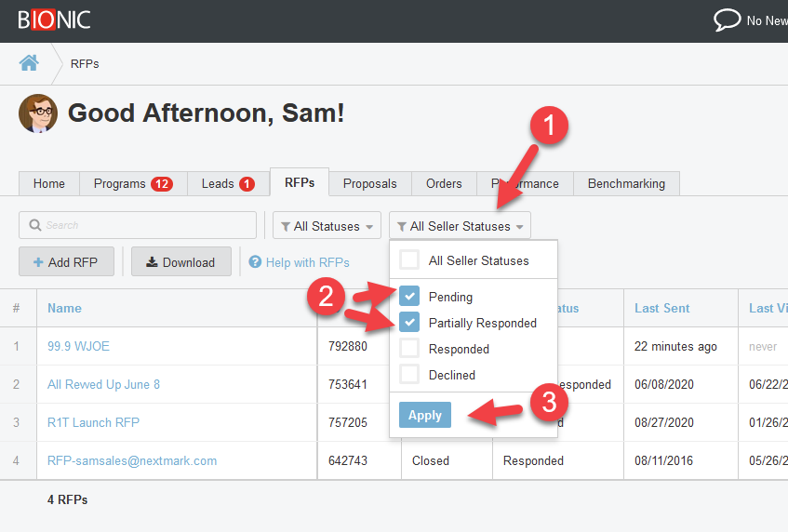Switch to the Proposals tab
The width and height of the screenshot is (788, 532).
click(369, 183)
